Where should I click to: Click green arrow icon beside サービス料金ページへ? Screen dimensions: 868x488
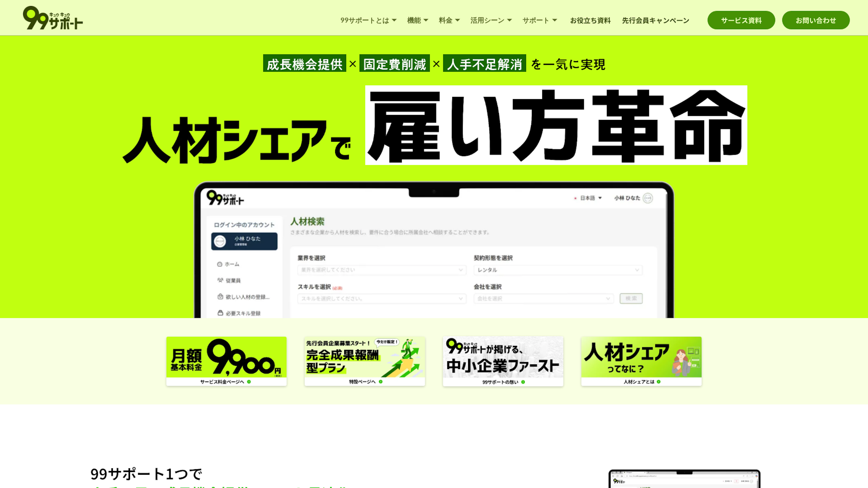click(x=249, y=382)
